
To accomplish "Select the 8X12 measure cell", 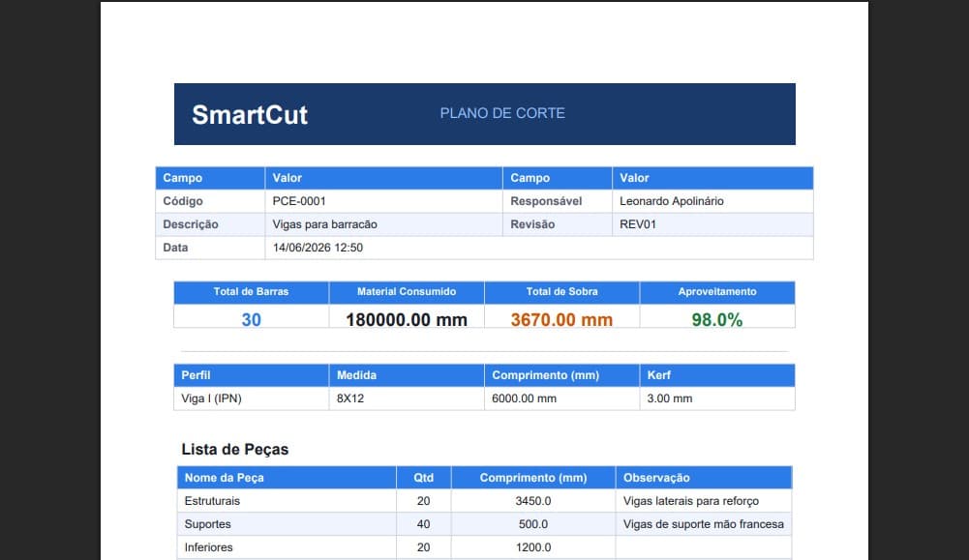I will [350, 398].
